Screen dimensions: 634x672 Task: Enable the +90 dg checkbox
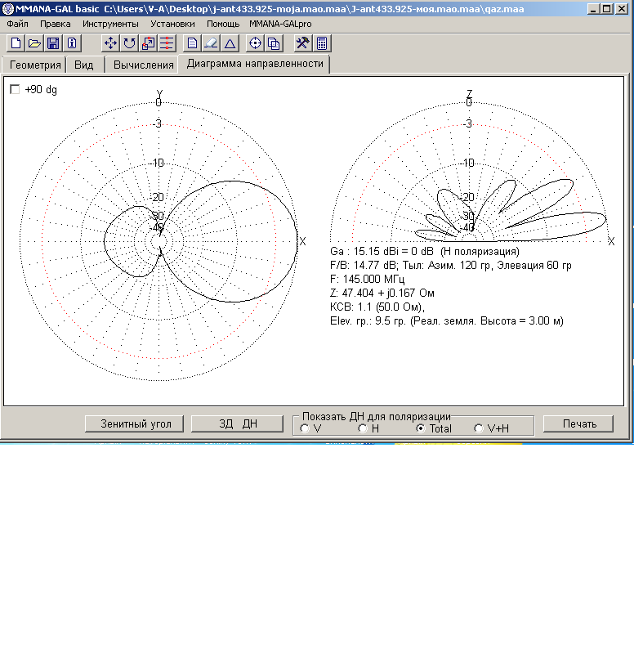[15, 90]
